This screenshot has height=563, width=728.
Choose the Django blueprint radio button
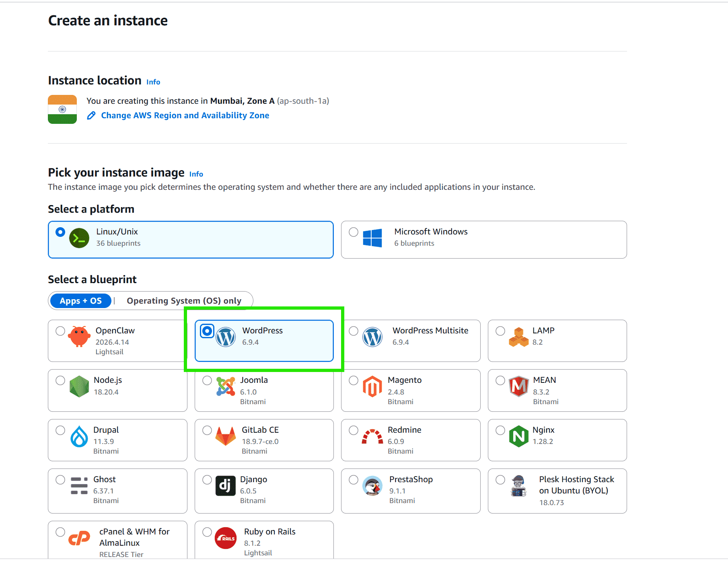pyautogui.click(x=207, y=480)
